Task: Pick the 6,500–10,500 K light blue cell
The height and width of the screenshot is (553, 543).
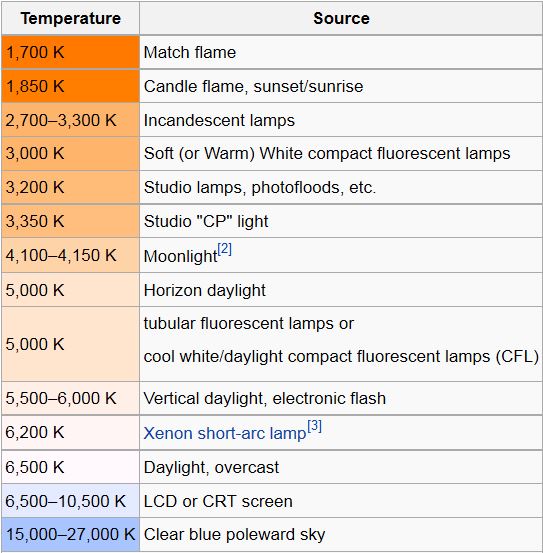Action: tap(71, 501)
